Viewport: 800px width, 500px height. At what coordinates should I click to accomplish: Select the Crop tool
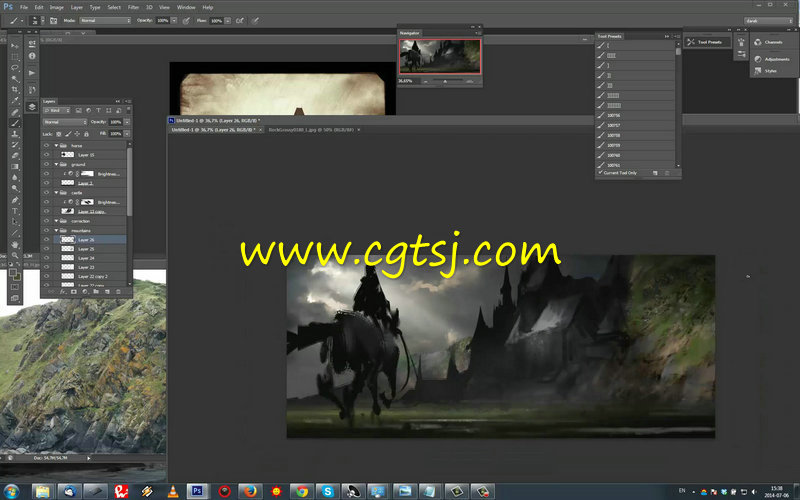pyautogui.click(x=15, y=90)
